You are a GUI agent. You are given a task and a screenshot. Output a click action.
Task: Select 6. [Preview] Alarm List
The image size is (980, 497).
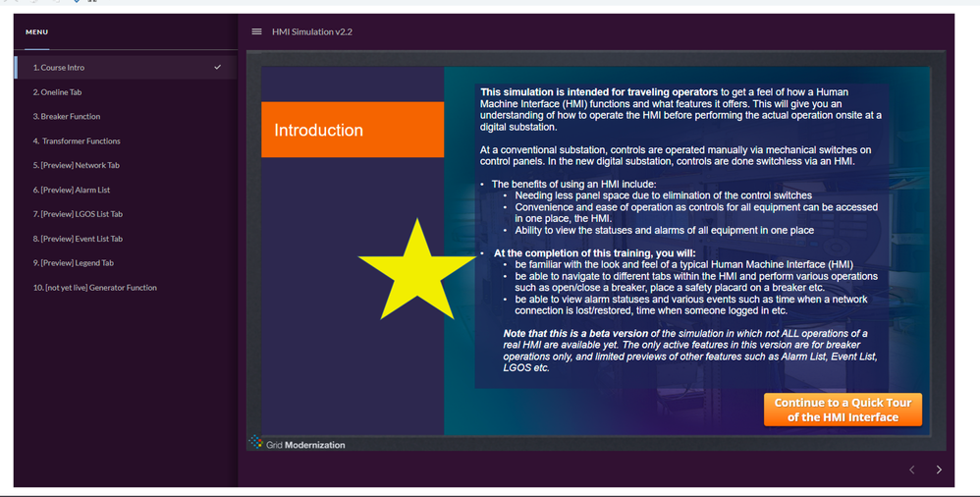click(x=126, y=190)
